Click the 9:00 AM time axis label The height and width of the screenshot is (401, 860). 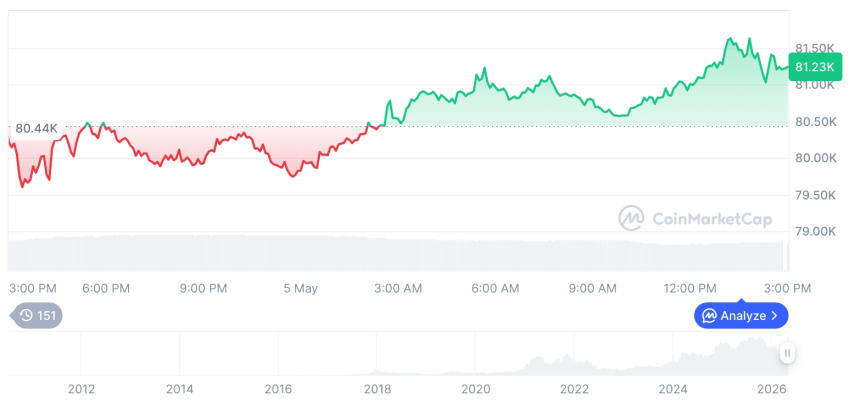coord(591,289)
